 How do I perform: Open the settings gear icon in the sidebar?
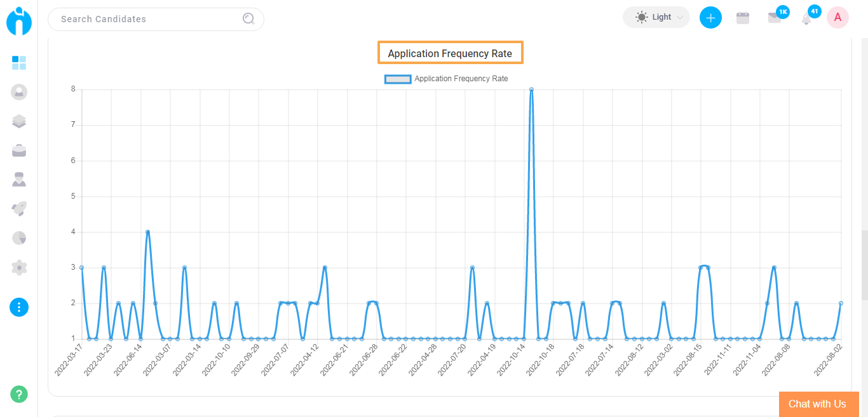[19, 267]
